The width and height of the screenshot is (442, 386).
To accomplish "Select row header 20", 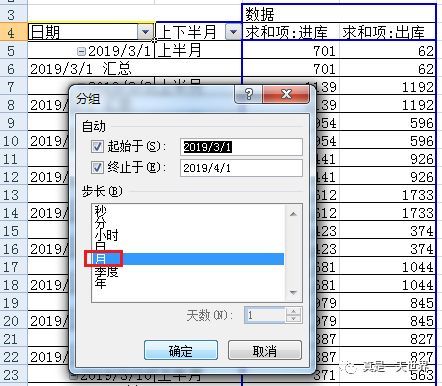I will [x=13, y=321].
